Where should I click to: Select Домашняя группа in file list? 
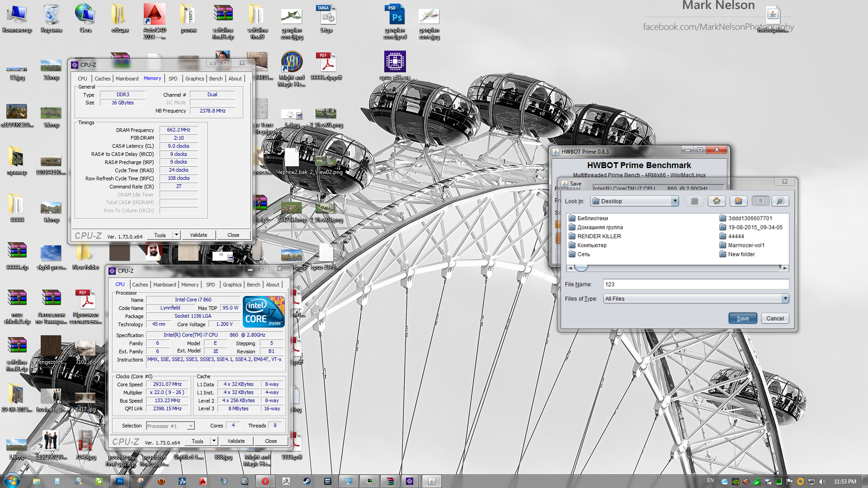coord(595,227)
